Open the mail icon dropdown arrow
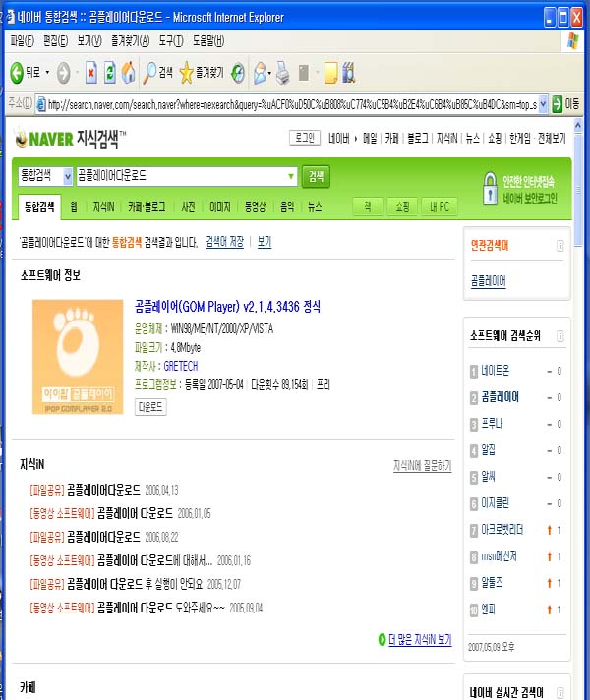The height and width of the screenshot is (700, 590). tap(269, 73)
